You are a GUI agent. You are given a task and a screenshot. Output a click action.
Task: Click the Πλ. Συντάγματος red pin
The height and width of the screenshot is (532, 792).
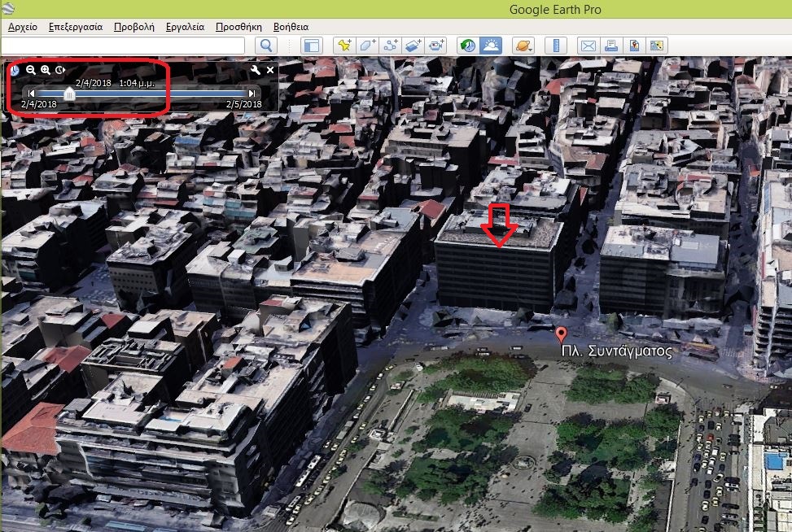[561, 334]
